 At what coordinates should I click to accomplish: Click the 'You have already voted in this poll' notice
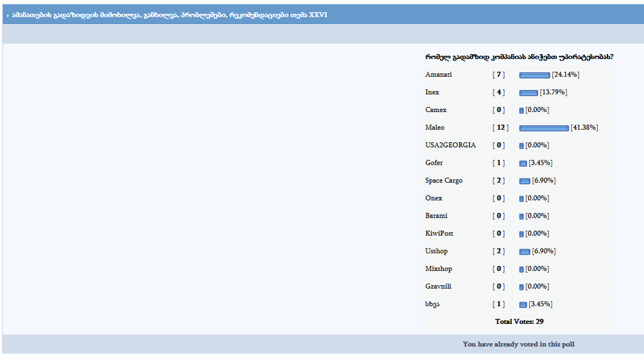click(x=518, y=344)
